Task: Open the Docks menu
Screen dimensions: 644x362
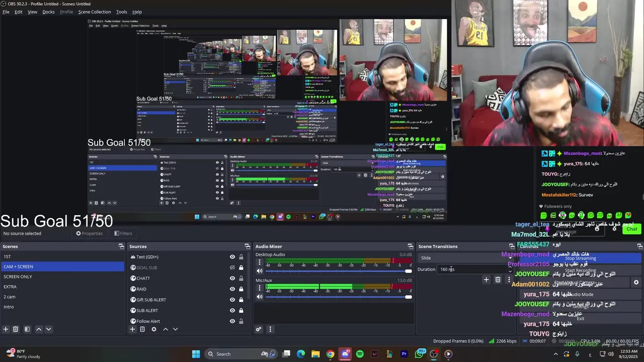Action: (48, 12)
